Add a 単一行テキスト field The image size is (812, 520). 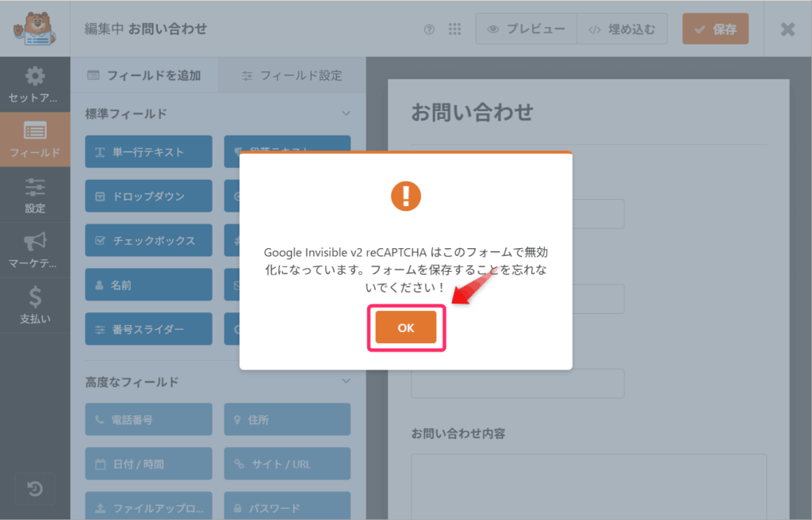(148, 151)
